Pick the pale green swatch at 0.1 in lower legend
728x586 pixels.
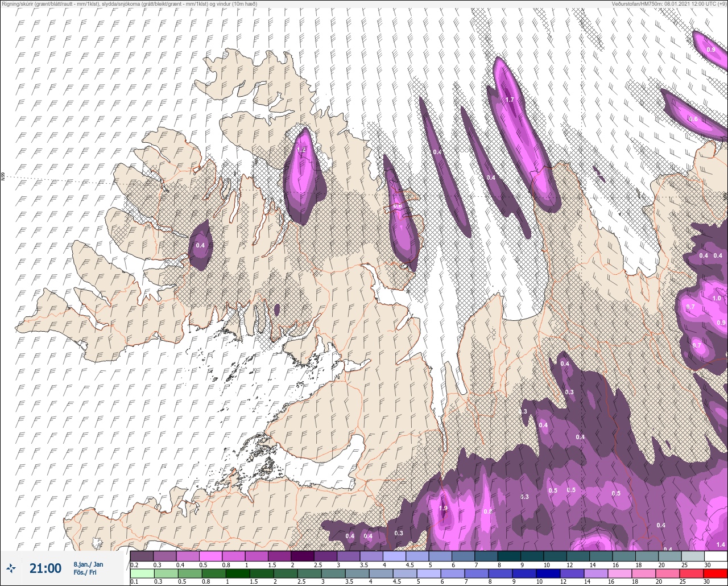click(x=142, y=573)
